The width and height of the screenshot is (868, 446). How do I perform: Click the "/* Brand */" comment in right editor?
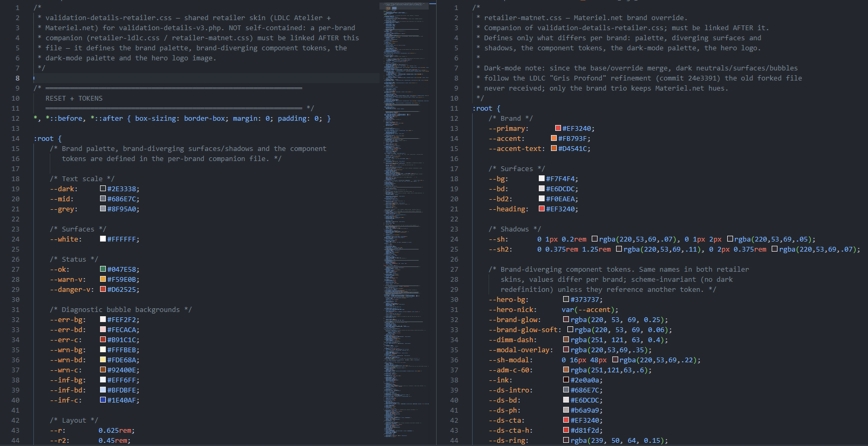(511, 118)
